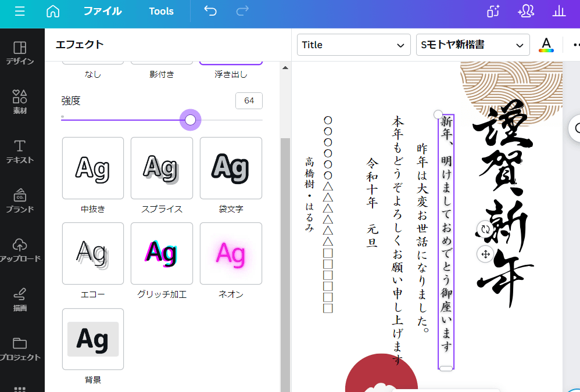Viewport: 580px width, 392px height.
Task: Open the 素材 elements panel
Action: tap(20, 102)
